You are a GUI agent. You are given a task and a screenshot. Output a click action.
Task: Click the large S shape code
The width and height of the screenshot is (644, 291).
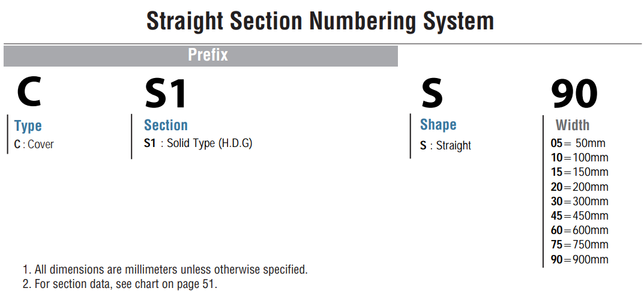coord(432,94)
